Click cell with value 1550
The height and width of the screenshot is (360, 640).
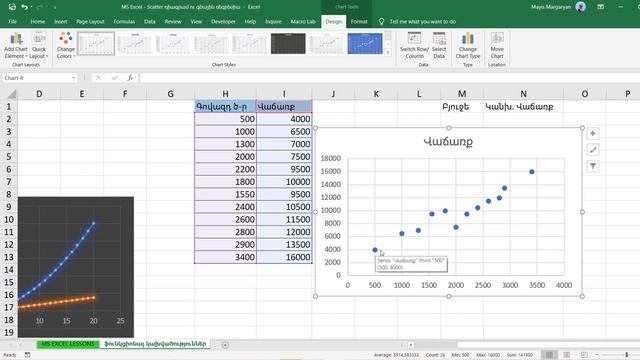(x=225, y=195)
